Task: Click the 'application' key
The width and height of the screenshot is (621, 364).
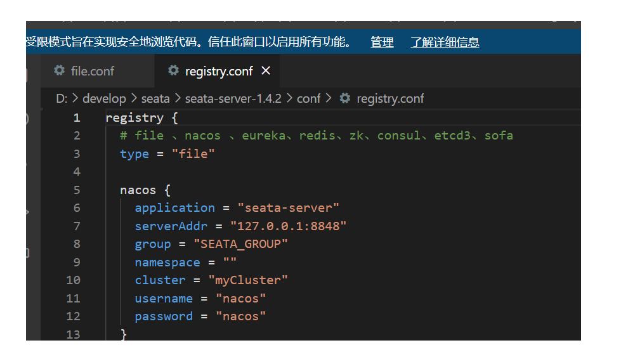Action: tap(174, 209)
